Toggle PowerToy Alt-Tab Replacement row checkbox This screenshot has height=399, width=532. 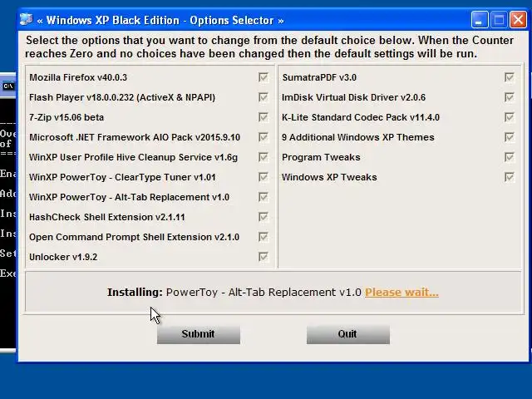pyautogui.click(x=264, y=197)
